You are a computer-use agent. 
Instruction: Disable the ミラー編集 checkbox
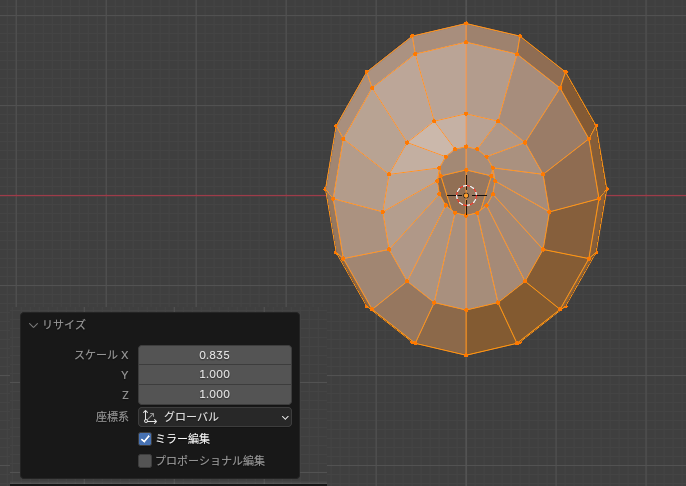[x=145, y=439]
